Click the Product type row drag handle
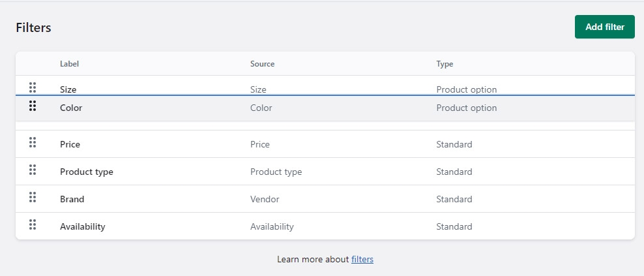 pos(33,170)
